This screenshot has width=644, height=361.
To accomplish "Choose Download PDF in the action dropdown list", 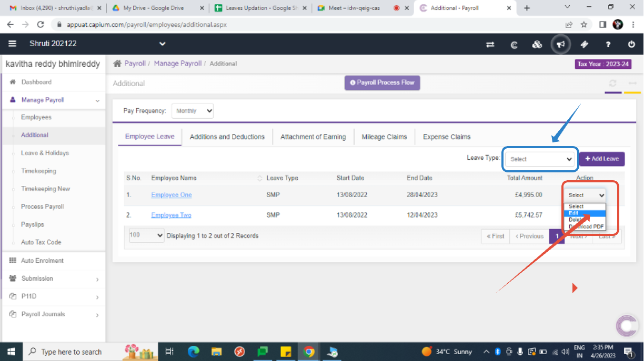I will coord(585,227).
